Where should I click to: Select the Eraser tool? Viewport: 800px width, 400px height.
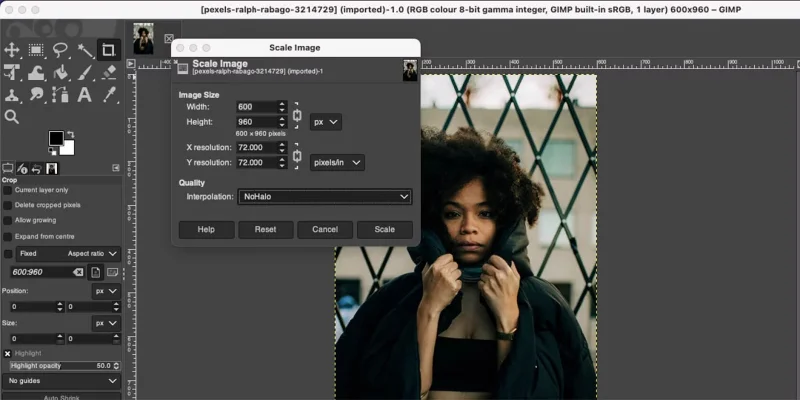tap(109, 72)
